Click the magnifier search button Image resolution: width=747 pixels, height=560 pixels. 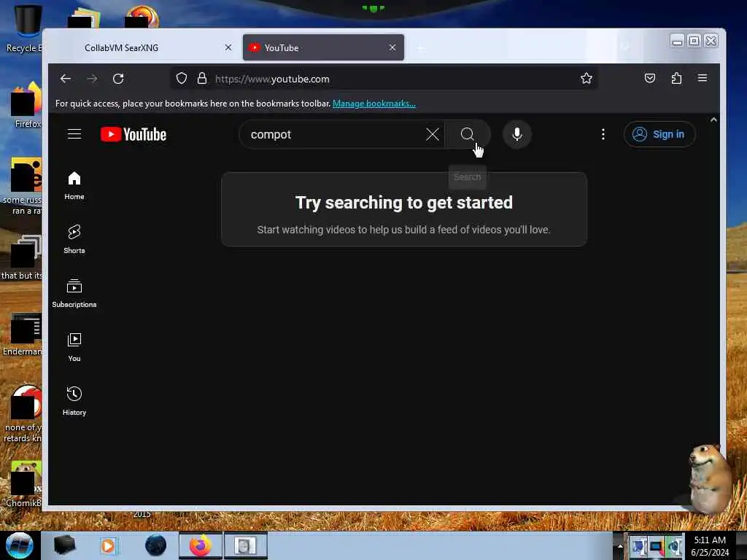click(468, 134)
